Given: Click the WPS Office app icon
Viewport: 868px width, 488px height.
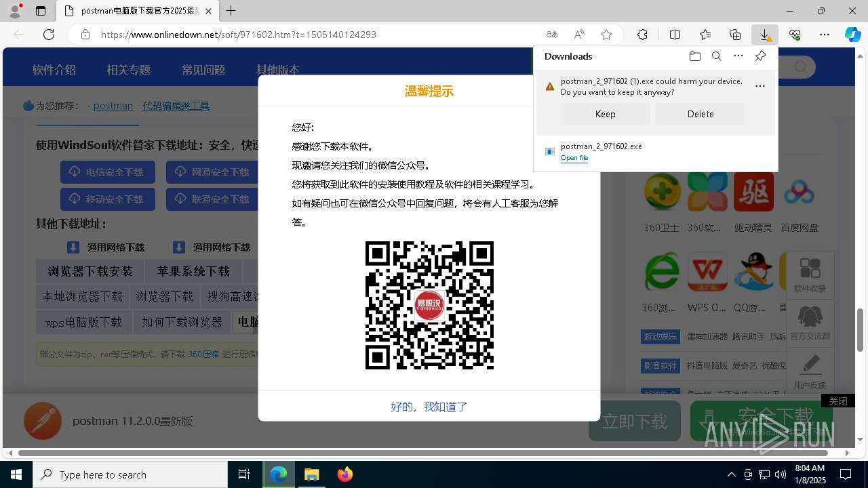Looking at the screenshot, I should tap(707, 272).
